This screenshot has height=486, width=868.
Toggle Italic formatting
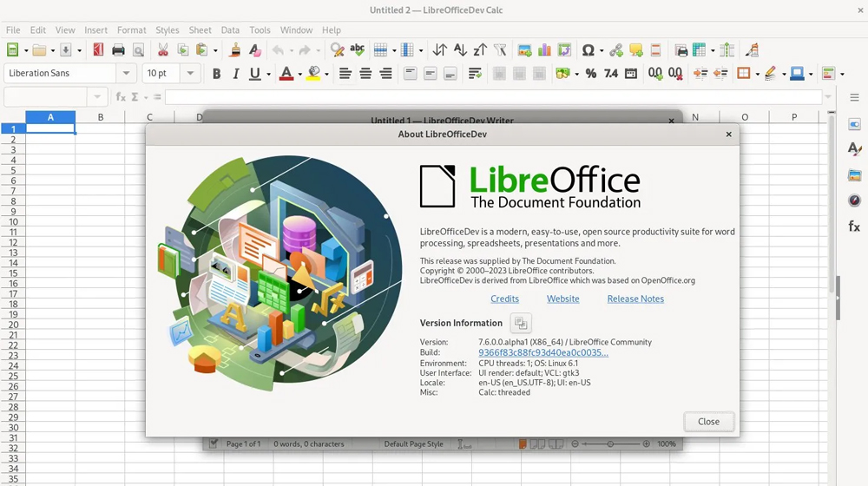point(236,73)
